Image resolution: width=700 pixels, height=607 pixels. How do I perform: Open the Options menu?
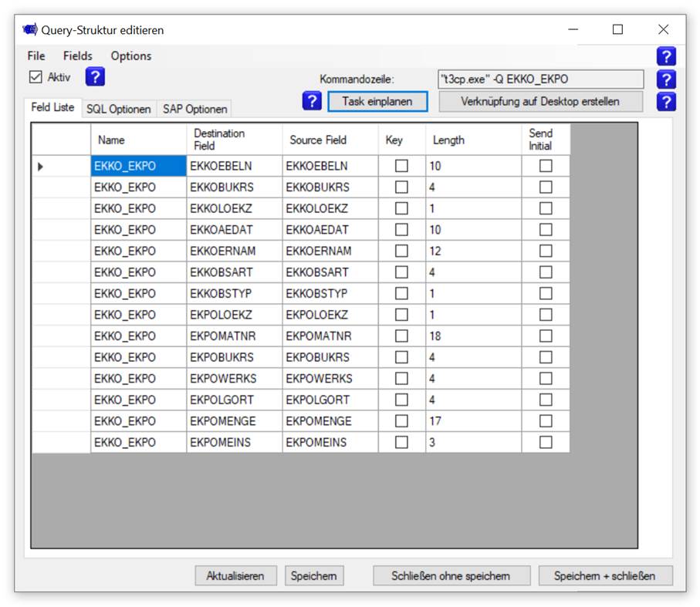coord(130,56)
